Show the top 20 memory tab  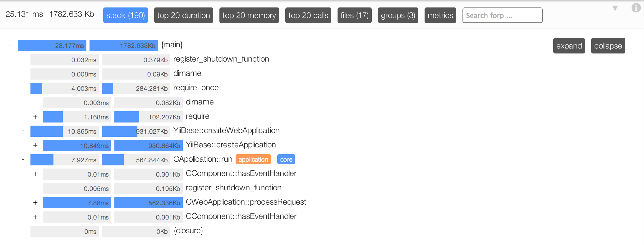click(x=249, y=15)
